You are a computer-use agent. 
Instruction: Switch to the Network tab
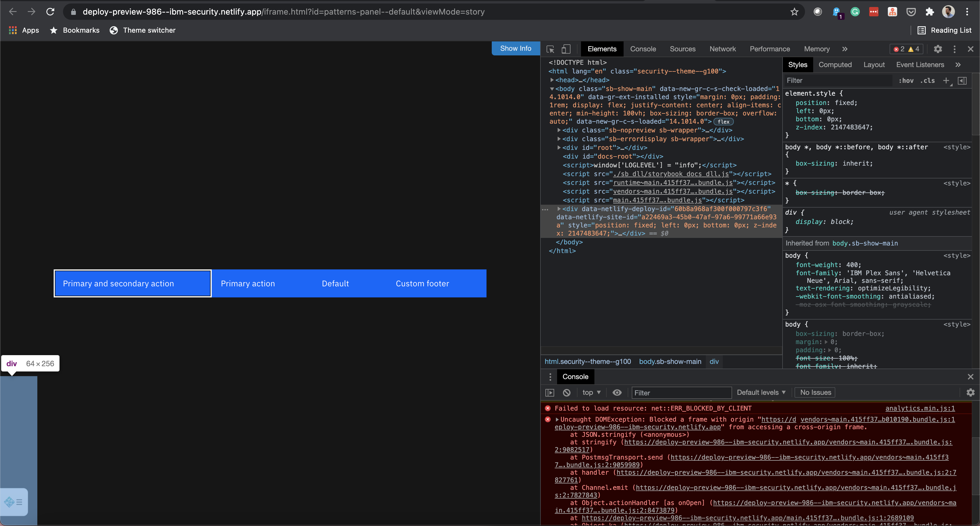point(722,49)
